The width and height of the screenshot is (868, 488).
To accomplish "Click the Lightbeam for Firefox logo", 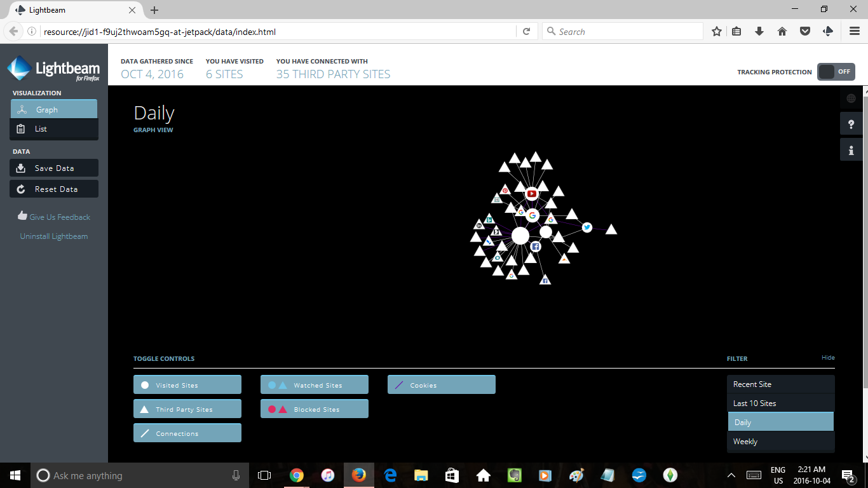I will (53, 69).
